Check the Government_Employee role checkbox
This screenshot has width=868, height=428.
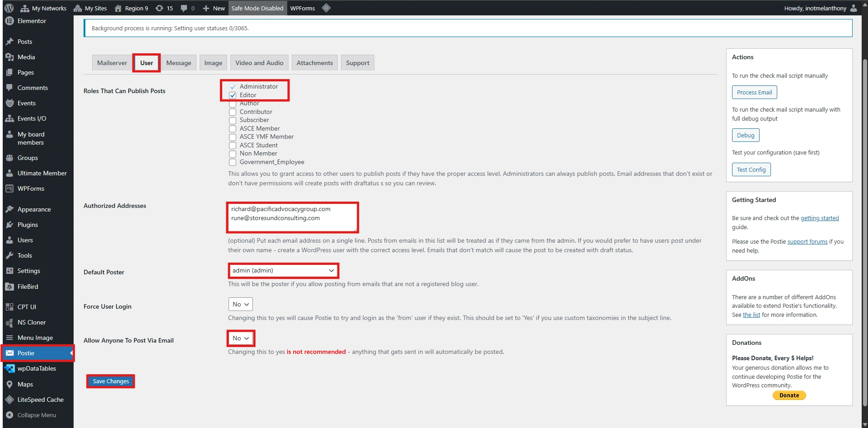click(x=233, y=162)
